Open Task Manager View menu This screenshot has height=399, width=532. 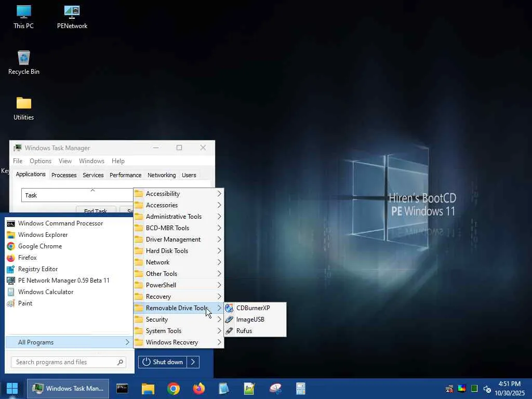pos(65,161)
